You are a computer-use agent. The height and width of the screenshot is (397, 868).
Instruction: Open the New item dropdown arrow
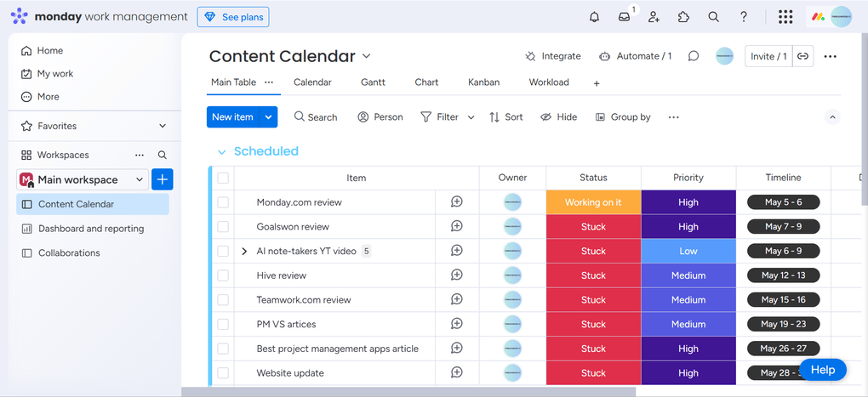click(x=268, y=117)
